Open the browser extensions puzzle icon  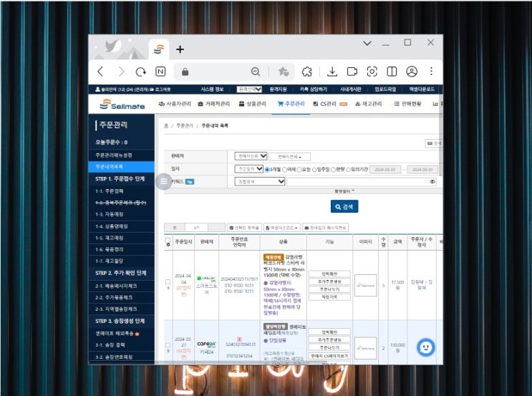[307, 72]
